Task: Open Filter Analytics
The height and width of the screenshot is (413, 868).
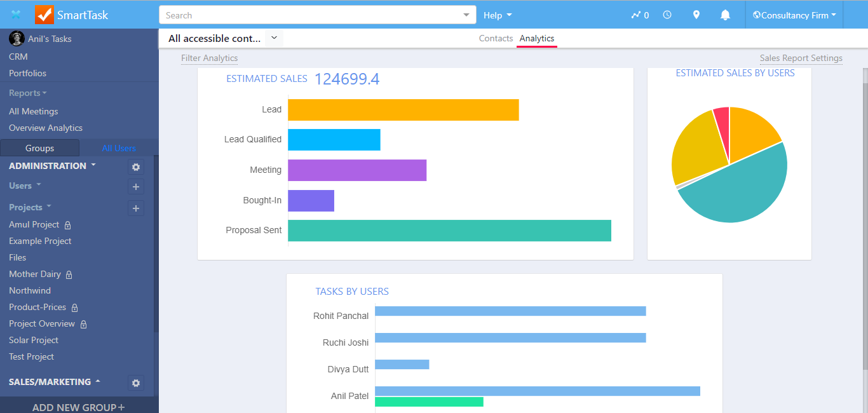Action: pos(210,58)
